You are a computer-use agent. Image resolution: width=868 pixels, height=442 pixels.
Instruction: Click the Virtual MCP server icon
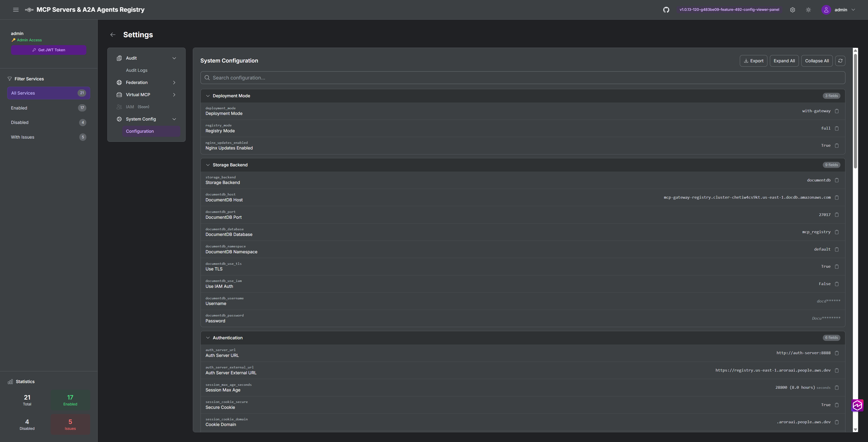(119, 95)
